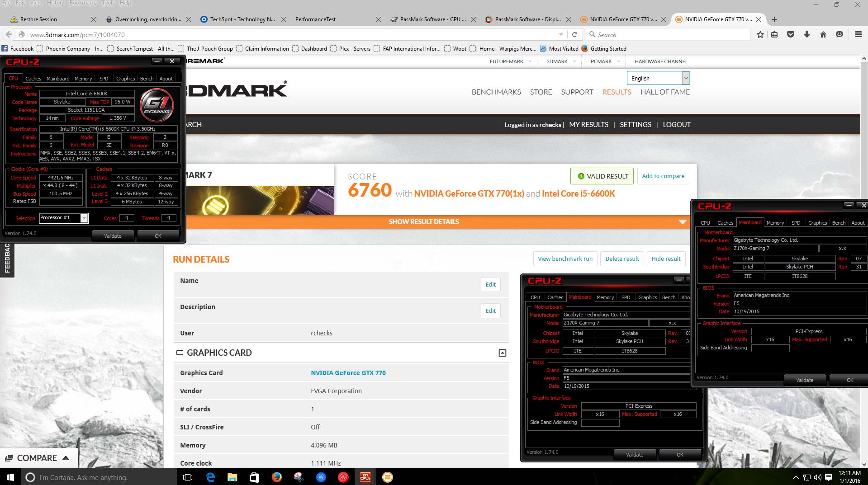Select the TechSpot browser tab

coord(242,19)
